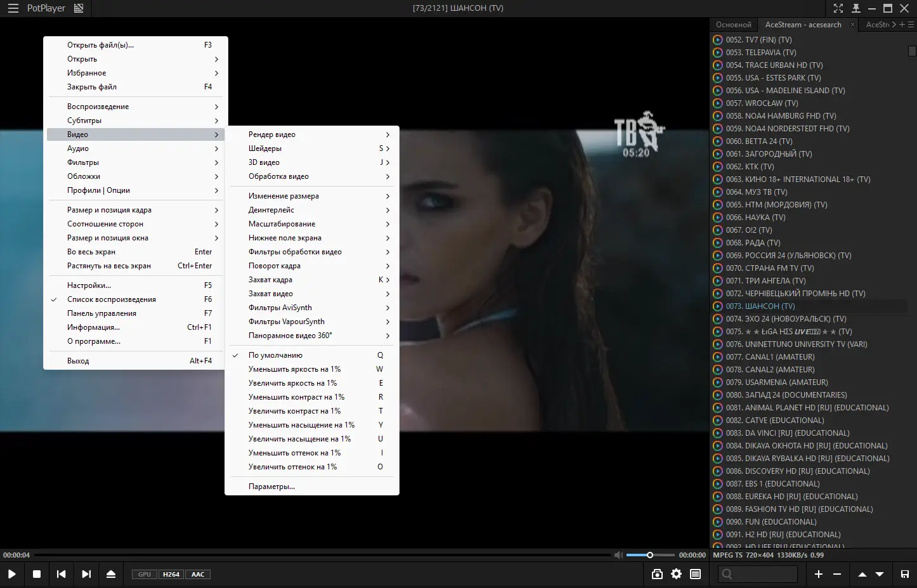Adjust the volume slider
The image size is (917, 588).
tap(649, 555)
